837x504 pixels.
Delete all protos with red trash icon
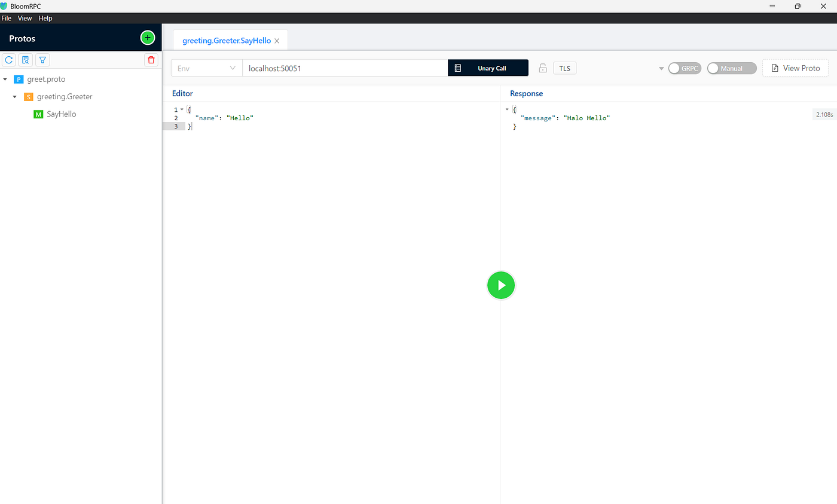coord(151,60)
